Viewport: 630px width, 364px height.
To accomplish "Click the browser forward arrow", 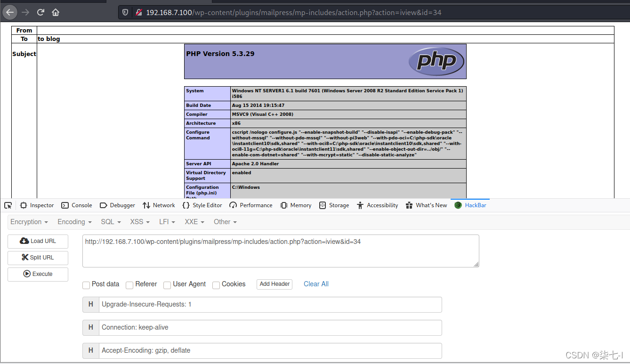I will (x=25, y=12).
